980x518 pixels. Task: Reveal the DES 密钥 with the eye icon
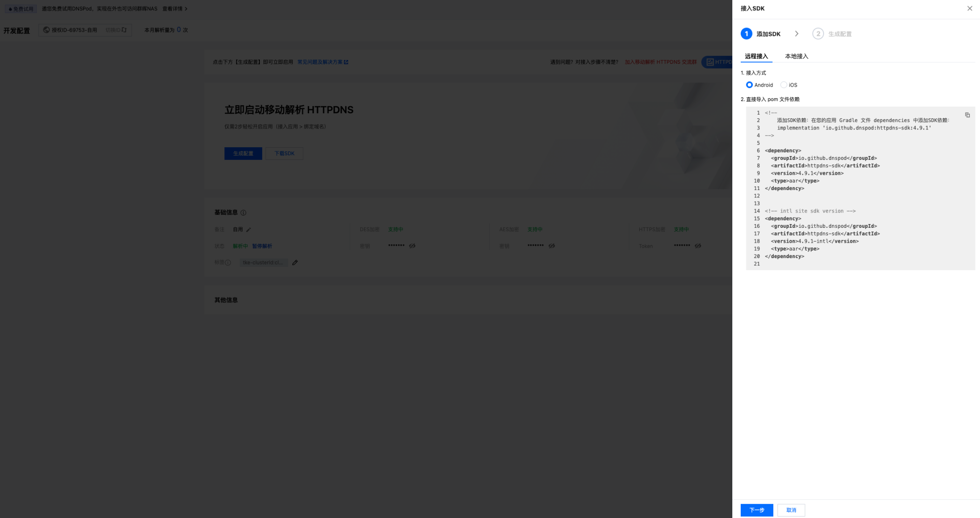click(x=412, y=246)
